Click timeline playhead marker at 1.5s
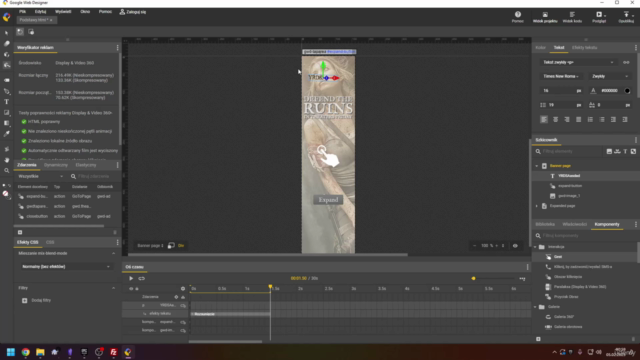 click(270, 287)
